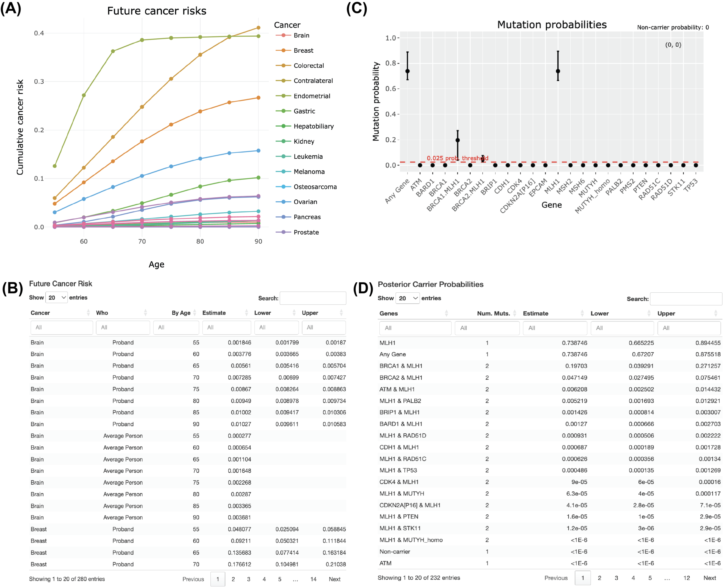Toggle the Melanoma legend entry

pos(300,172)
